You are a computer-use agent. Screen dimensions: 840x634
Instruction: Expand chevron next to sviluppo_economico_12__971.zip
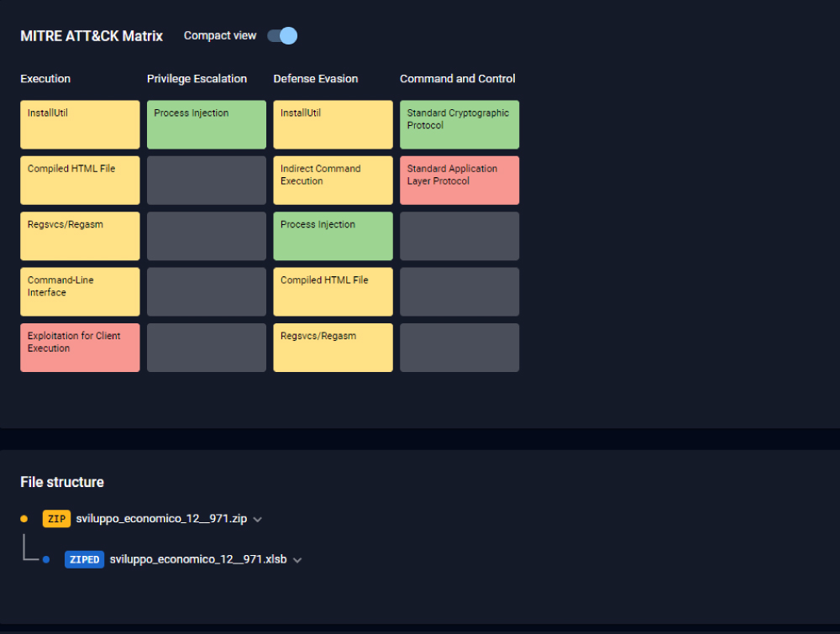click(258, 520)
